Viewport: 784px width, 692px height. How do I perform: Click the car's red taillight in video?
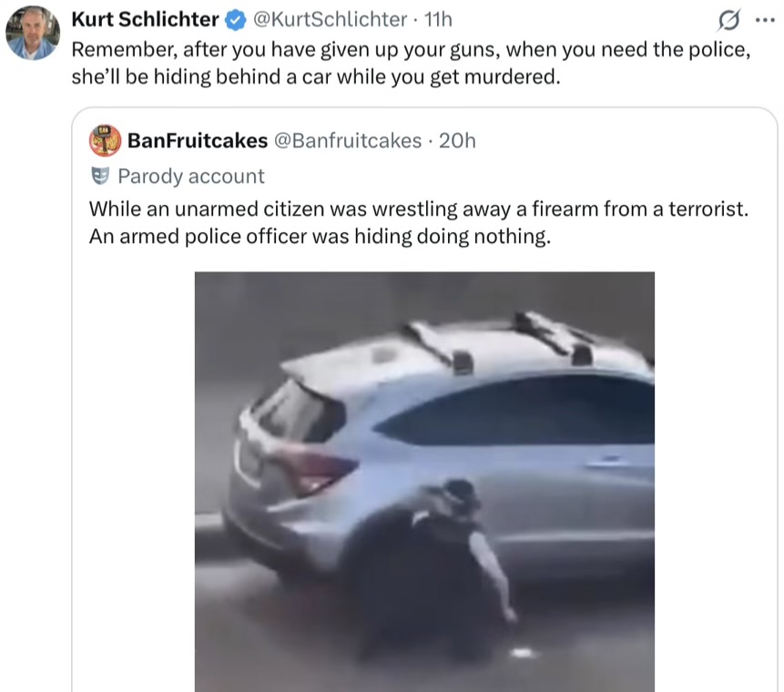coord(316,470)
